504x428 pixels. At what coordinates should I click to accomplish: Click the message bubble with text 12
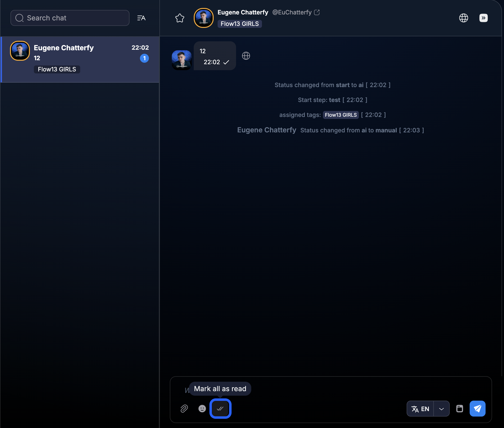[215, 56]
